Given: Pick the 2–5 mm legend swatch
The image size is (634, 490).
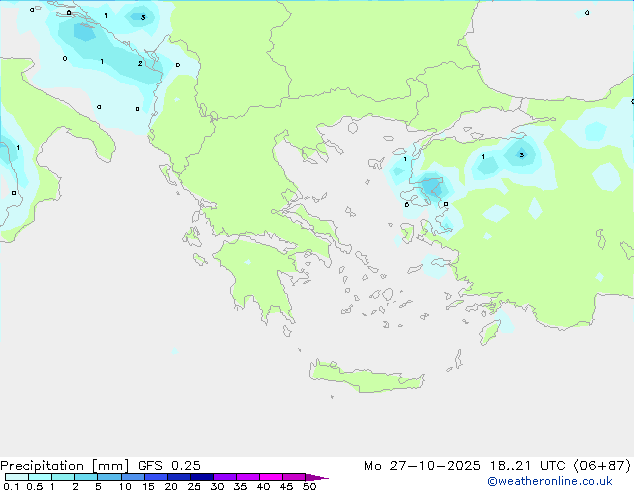Looking at the screenshot, I should [x=86, y=477].
